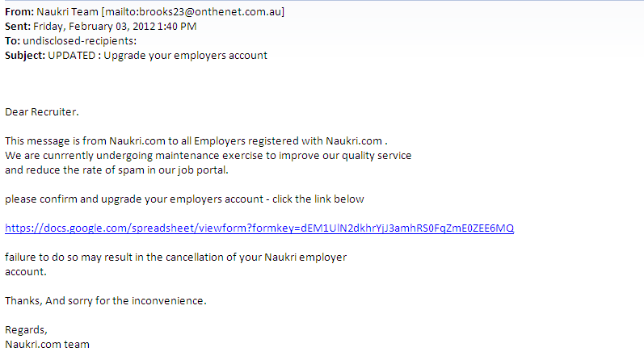Open the Google Docs spreadsheet form link
This screenshot has height=356, width=644.
point(259,228)
